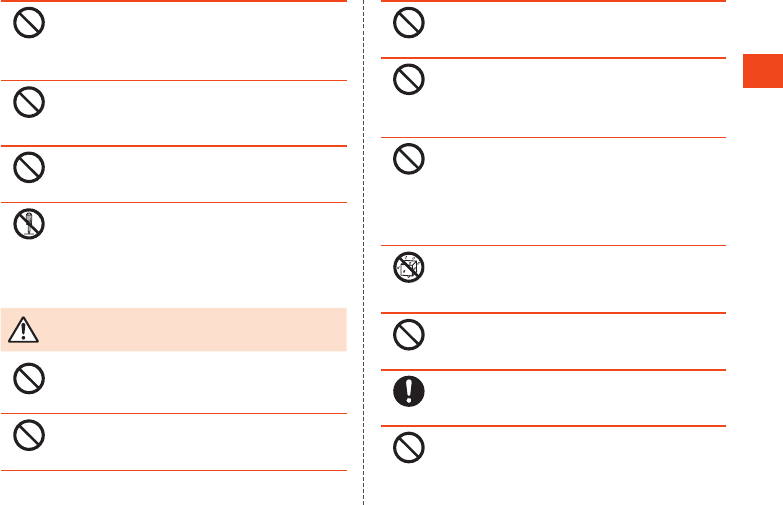Click the no-water wet-area prohibition icon
Viewport: 783px width, 505px height.
coord(408,267)
